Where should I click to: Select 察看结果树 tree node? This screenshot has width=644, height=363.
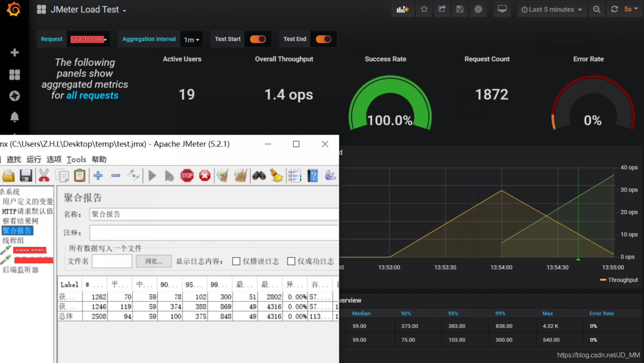pos(20,221)
